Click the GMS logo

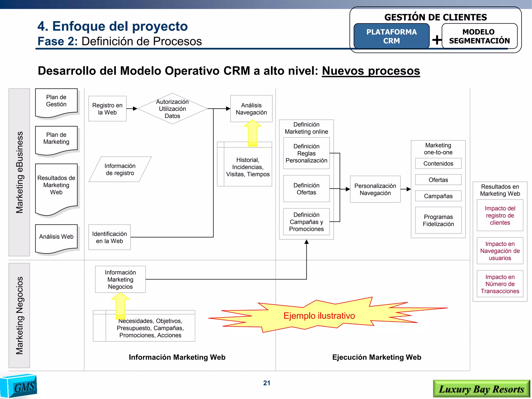point(19,386)
